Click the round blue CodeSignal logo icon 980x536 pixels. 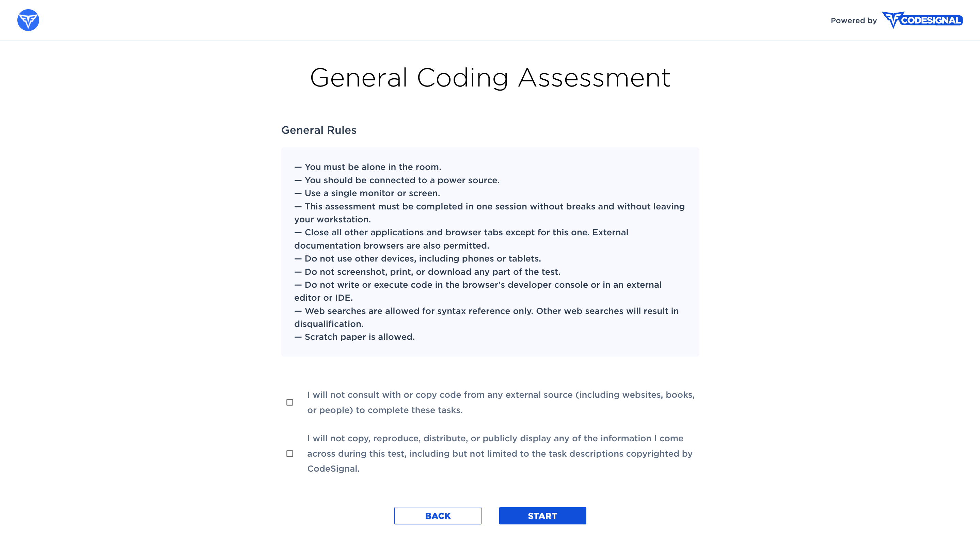[x=28, y=20]
